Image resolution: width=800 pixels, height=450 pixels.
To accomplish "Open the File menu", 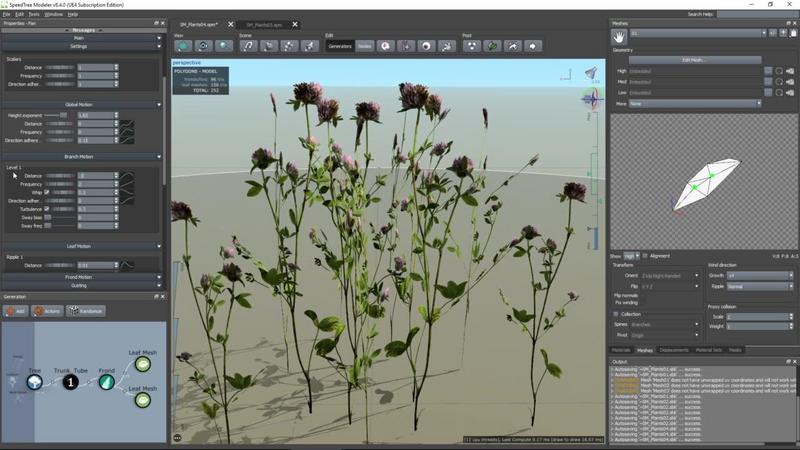I will click(x=6, y=14).
